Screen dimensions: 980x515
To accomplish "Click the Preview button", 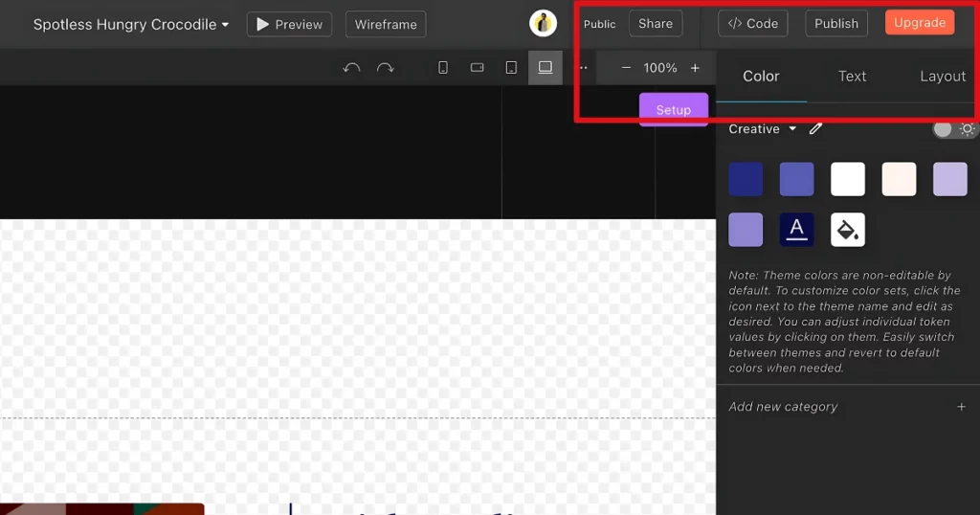I will tap(289, 24).
